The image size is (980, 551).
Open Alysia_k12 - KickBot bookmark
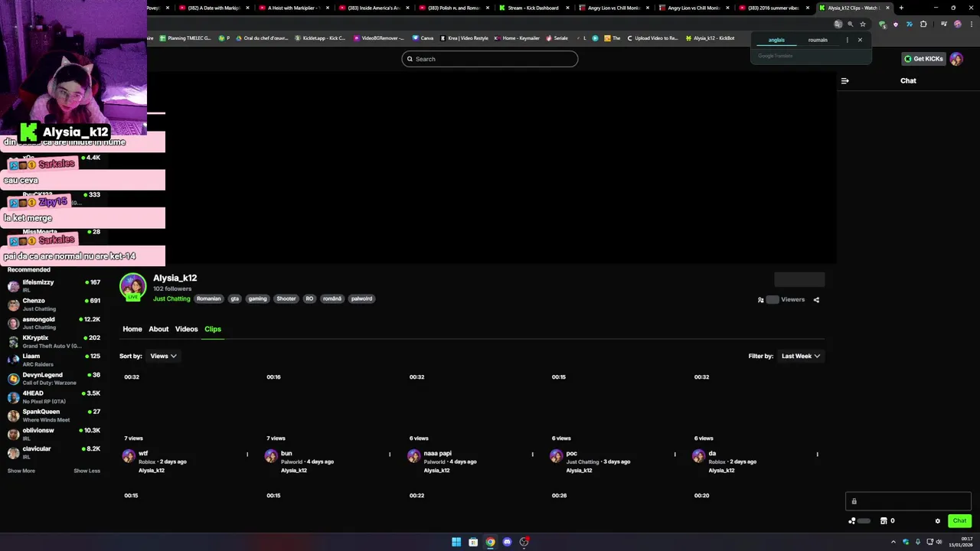tap(710, 38)
